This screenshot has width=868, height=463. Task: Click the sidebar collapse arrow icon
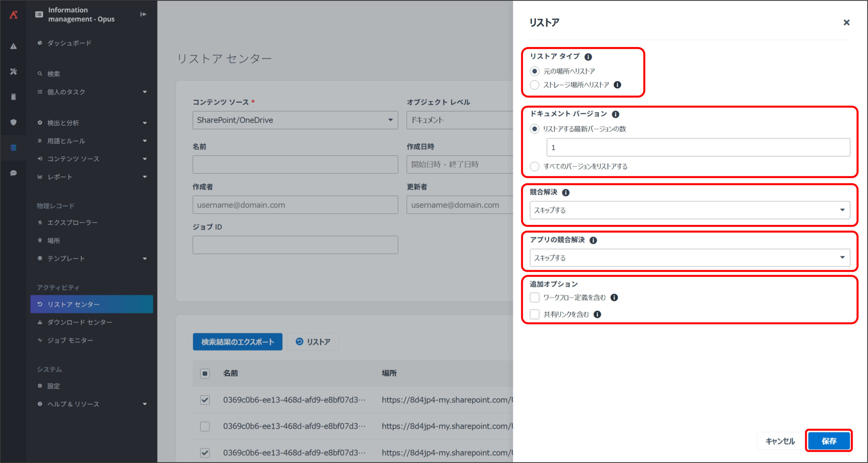point(143,14)
